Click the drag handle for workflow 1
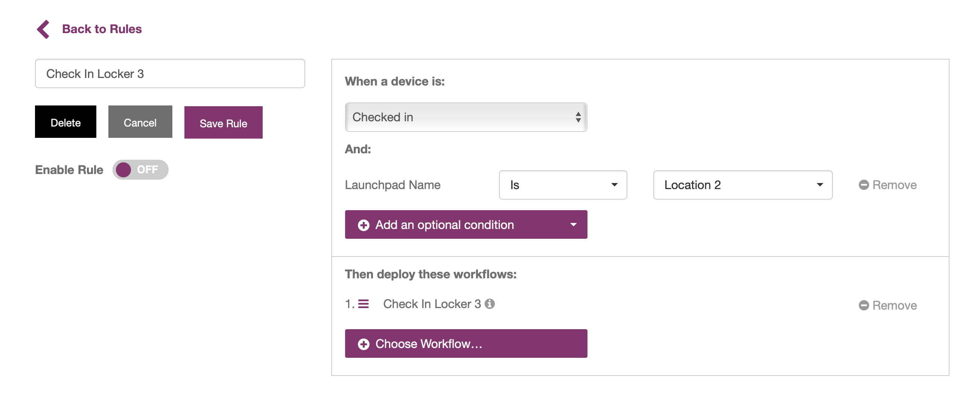The height and width of the screenshot is (403, 980). (363, 304)
